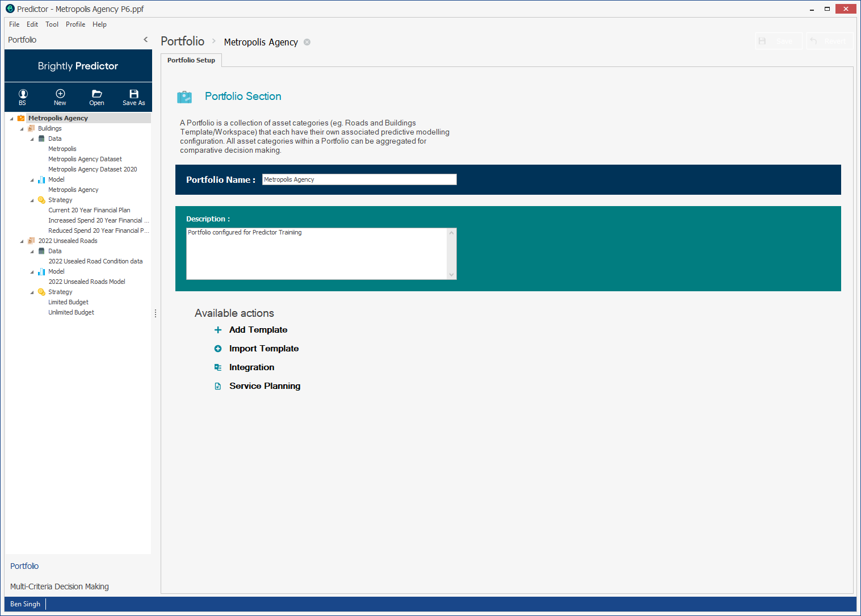The image size is (861, 616).
Task: Click Model icon under 2022 Unsealed Roads
Action: click(x=41, y=271)
